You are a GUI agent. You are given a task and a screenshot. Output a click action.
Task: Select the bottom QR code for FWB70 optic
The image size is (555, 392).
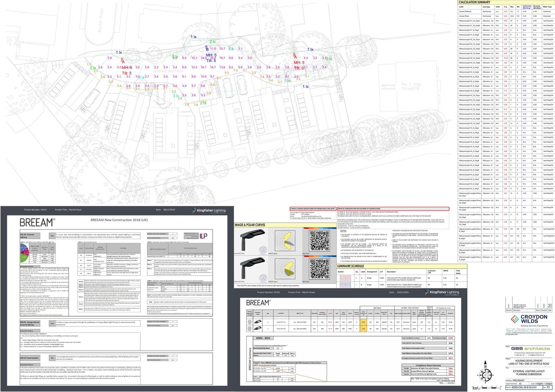tap(319, 269)
